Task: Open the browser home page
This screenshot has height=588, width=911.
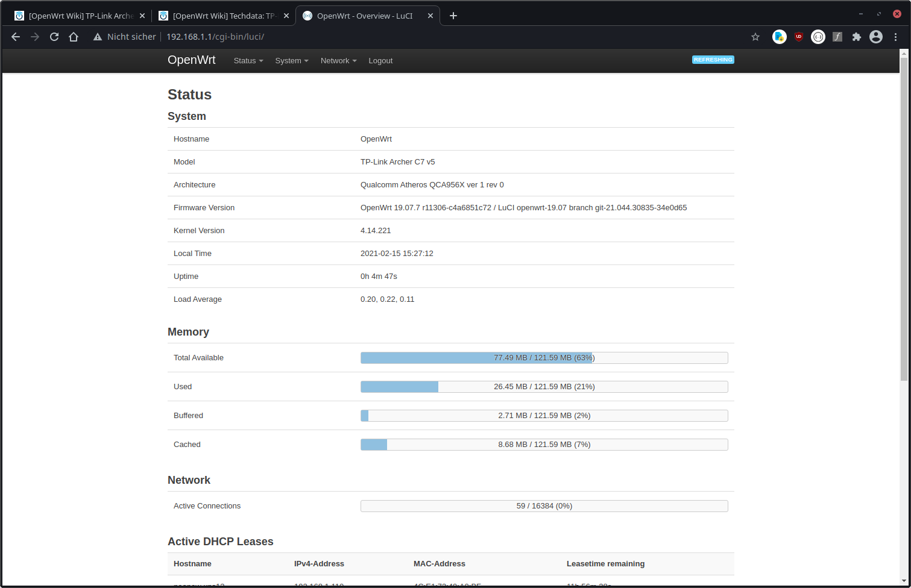Action: [x=74, y=37]
